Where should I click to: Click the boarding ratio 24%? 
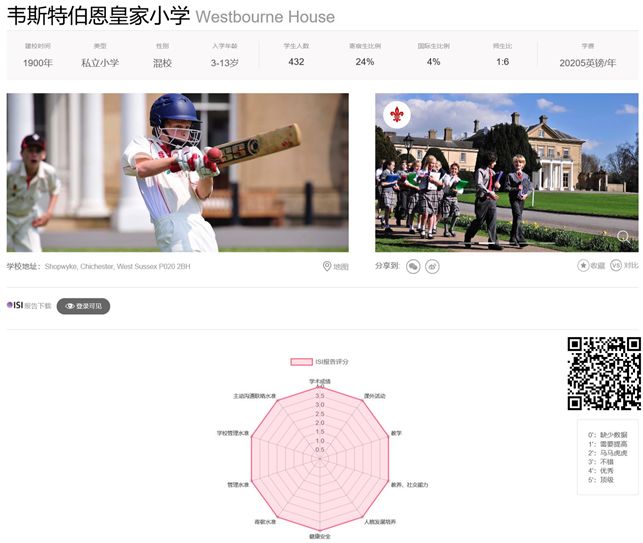coord(365,62)
